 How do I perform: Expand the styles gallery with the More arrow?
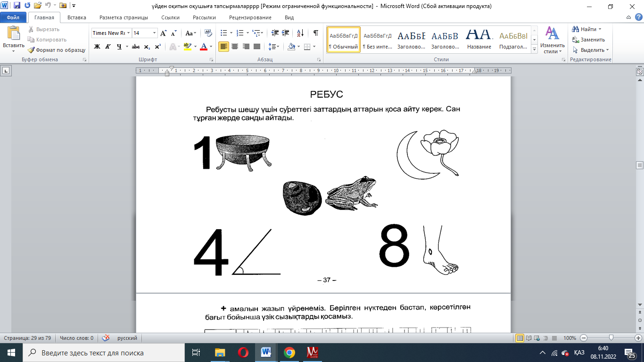point(535,49)
